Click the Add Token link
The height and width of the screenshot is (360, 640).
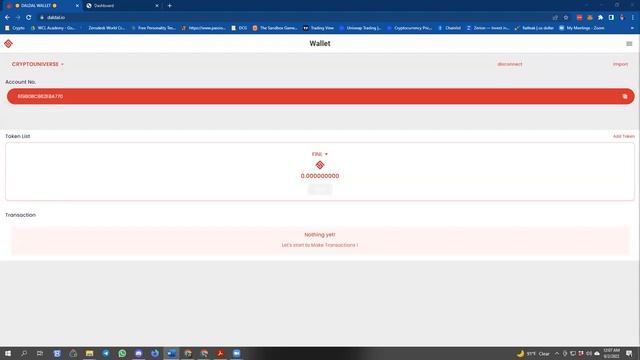pyautogui.click(x=623, y=136)
